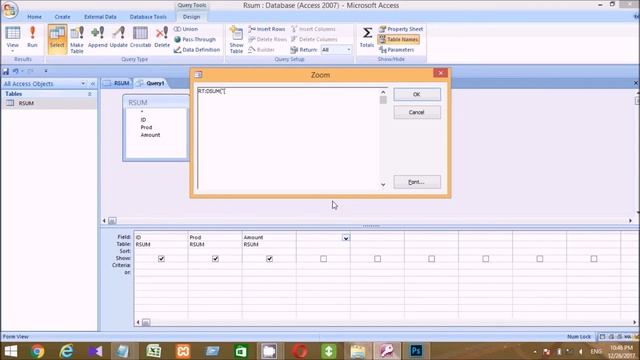Viewport: 640px width, 360px height.
Task: Check Show box in fifth grid column
Action: point(378,259)
